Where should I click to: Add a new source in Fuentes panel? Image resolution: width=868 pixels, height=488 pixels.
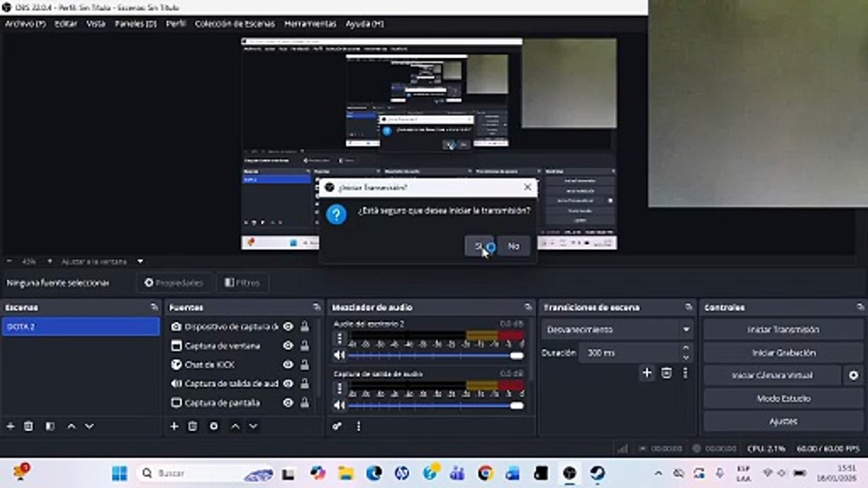coord(174,426)
